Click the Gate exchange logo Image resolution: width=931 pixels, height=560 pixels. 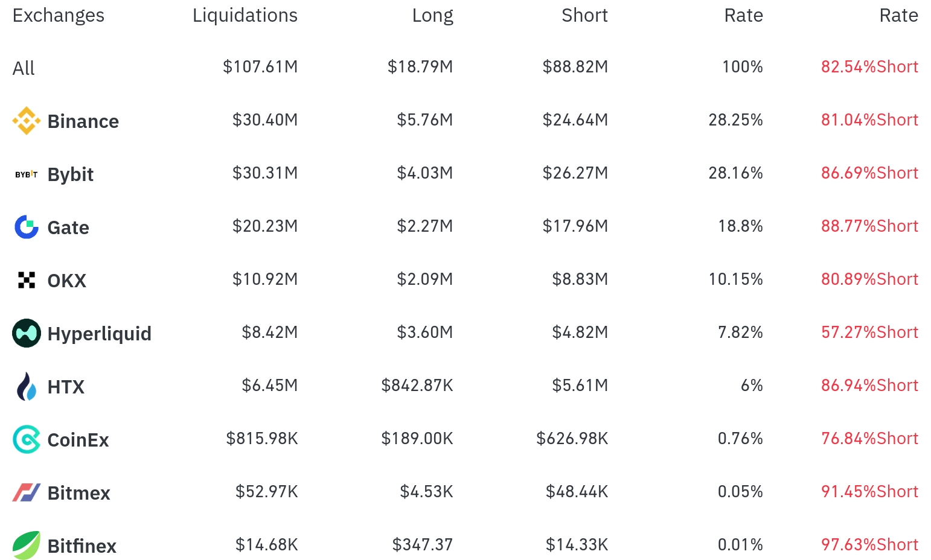point(26,227)
